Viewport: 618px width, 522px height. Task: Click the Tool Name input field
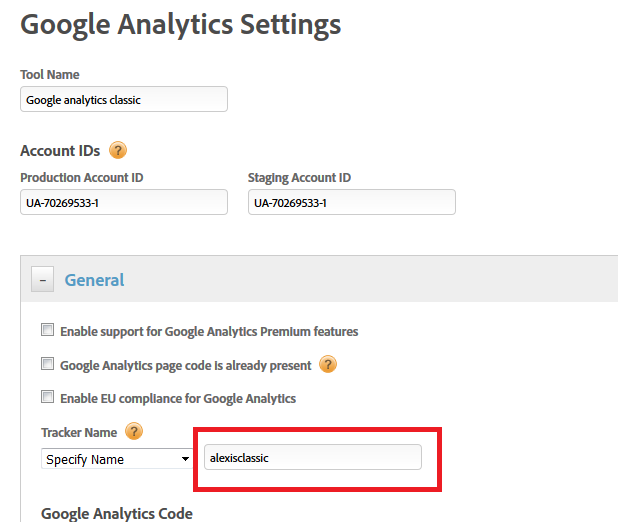pos(124,99)
